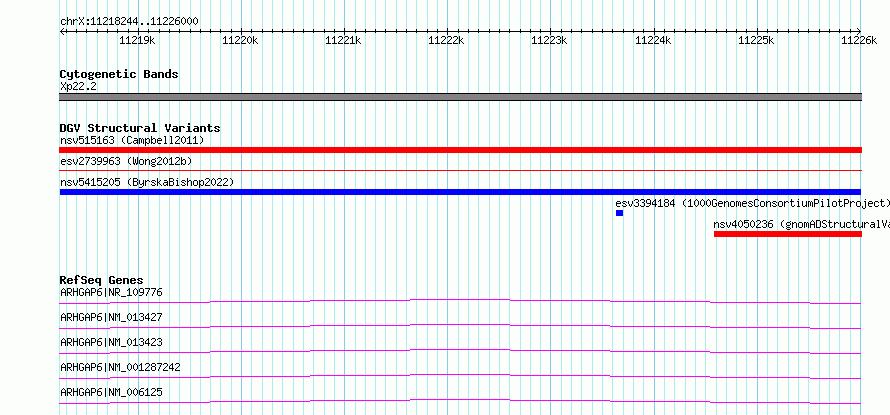Click the chrX:11218244..11226000 region label

[129, 22]
